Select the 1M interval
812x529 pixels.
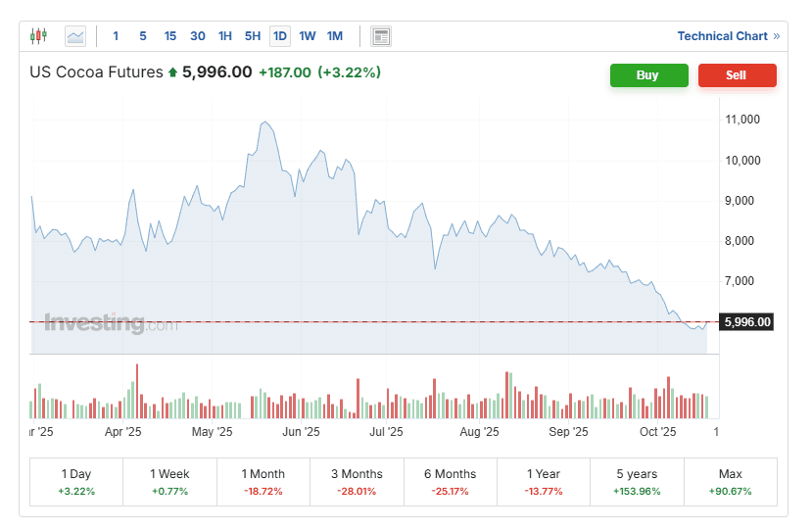pos(335,36)
